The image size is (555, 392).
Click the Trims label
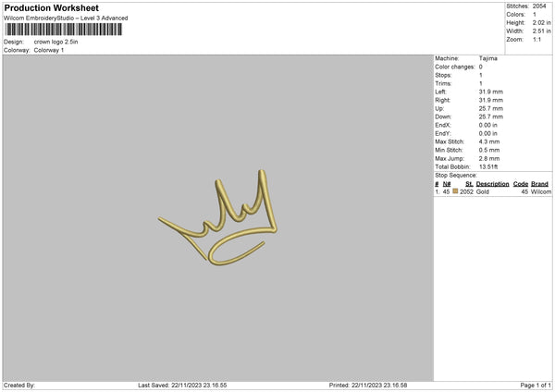click(x=443, y=83)
